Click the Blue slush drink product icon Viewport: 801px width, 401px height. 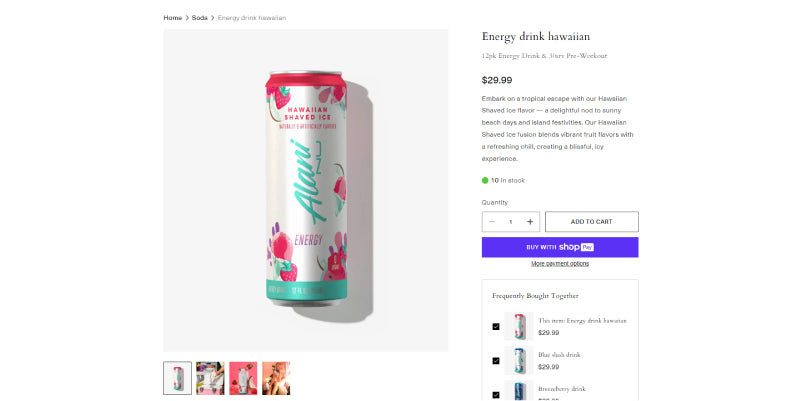click(518, 360)
